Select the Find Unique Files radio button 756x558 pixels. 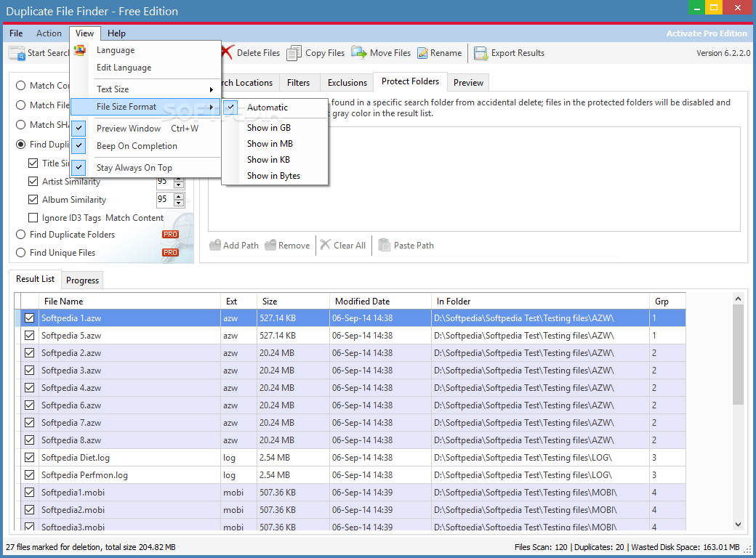tap(21, 253)
